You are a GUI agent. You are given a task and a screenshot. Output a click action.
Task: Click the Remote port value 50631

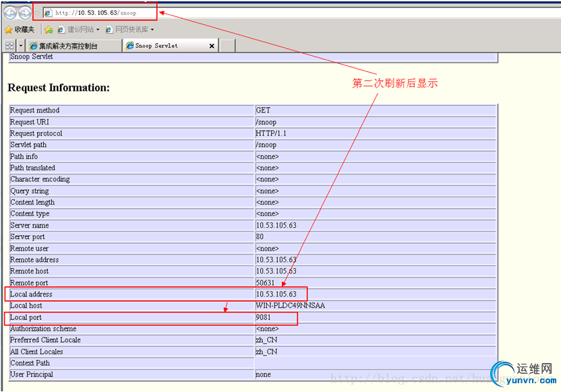click(265, 283)
